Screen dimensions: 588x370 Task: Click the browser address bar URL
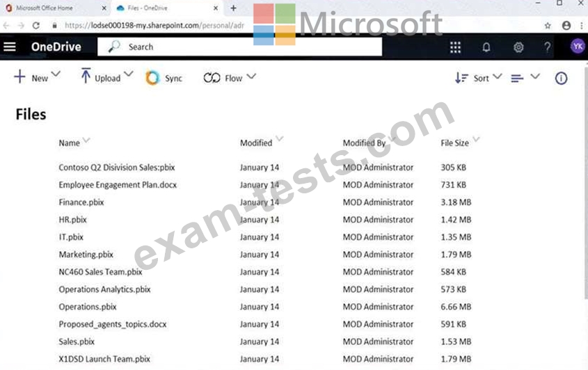pyautogui.click(x=154, y=26)
